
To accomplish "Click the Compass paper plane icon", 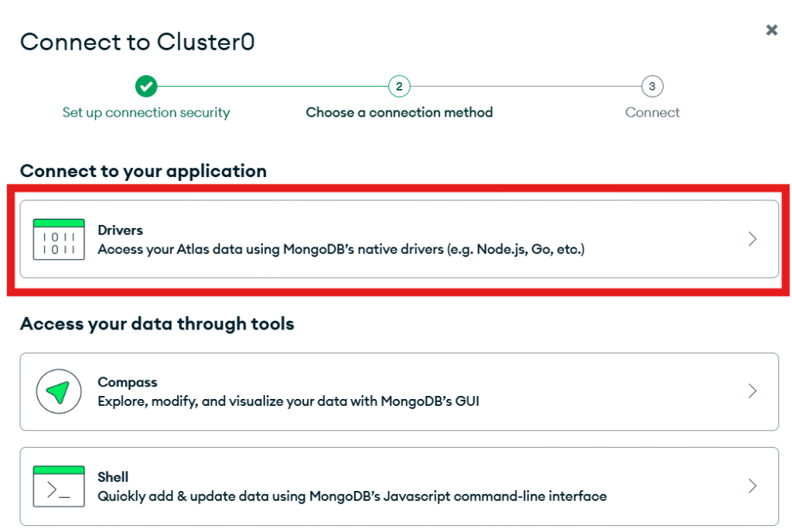I will [59, 391].
